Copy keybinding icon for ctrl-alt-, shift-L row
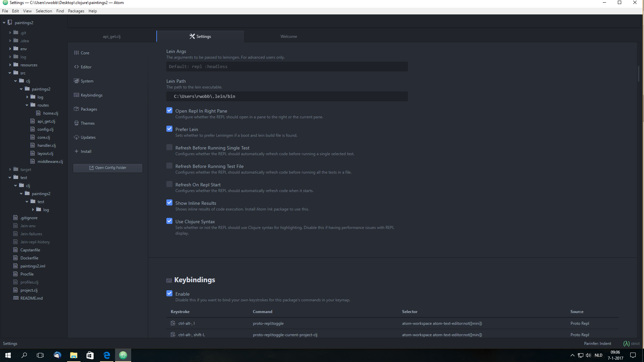This screenshot has width=644, height=362. (x=173, y=335)
